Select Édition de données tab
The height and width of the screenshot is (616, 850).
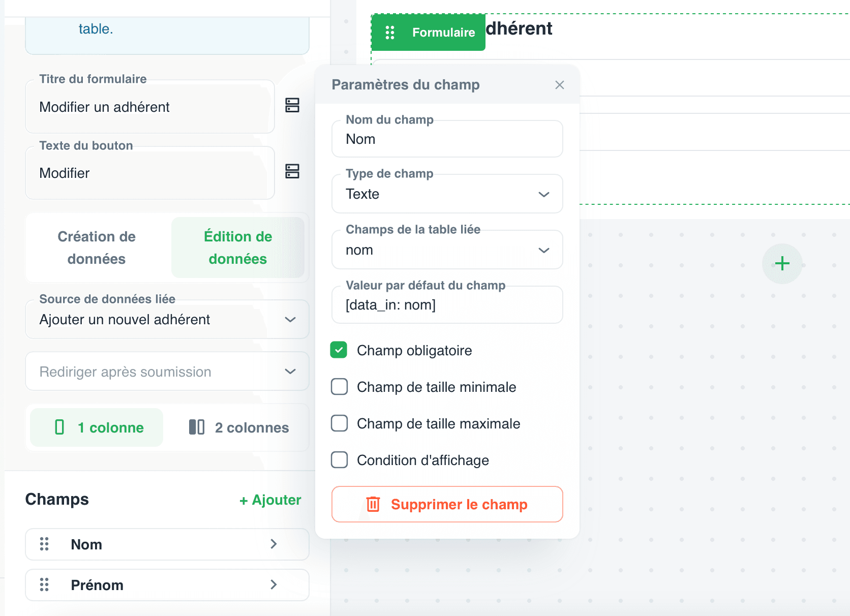(x=238, y=248)
